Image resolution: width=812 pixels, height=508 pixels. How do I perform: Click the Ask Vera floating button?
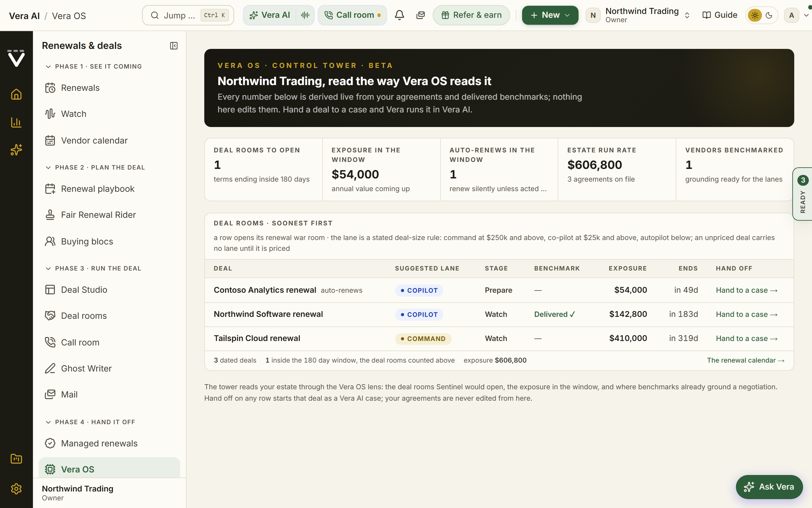tap(769, 487)
